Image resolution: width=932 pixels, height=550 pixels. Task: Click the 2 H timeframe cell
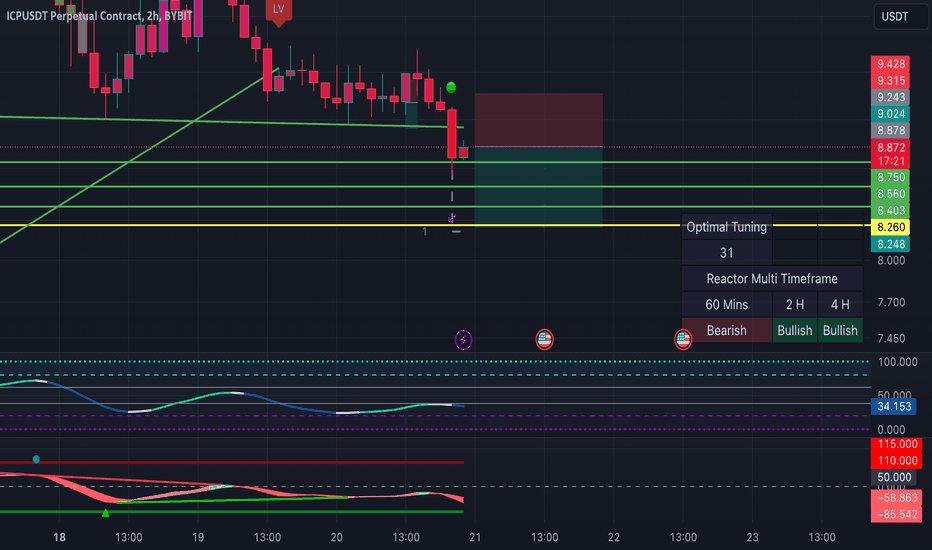(x=795, y=304)
